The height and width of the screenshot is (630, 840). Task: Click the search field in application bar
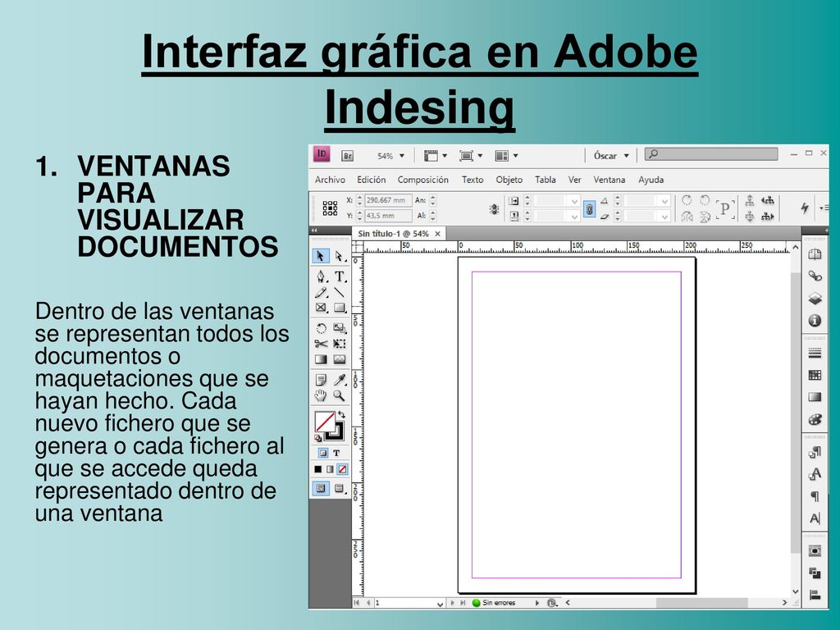point(711,154)
